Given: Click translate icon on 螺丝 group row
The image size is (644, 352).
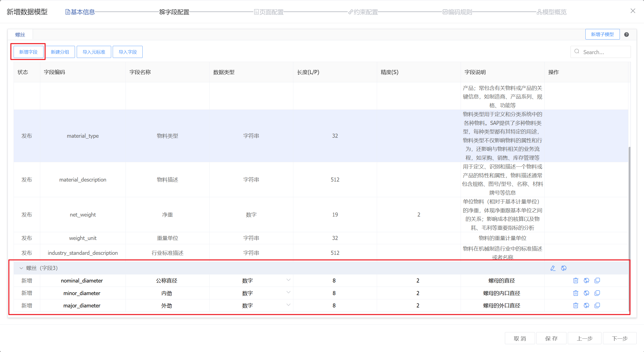Looking at the screenshot, I should tap(564, 268).
